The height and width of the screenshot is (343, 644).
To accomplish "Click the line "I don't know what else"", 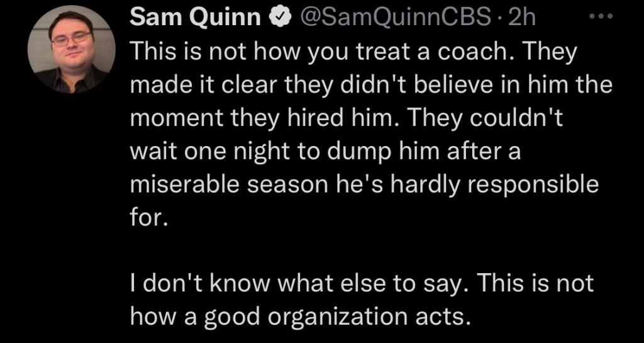I will tap(362, 283).
